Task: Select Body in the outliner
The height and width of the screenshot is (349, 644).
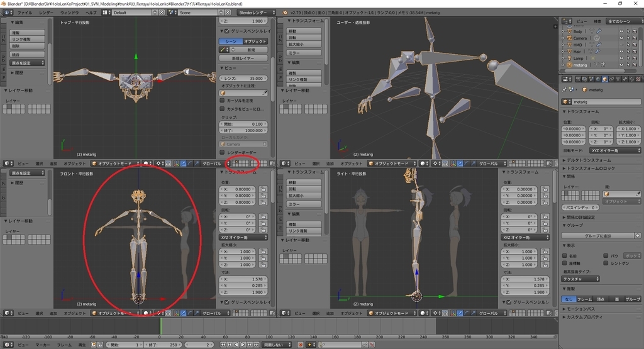Action: pyautogui.click(x=577, y=31)
